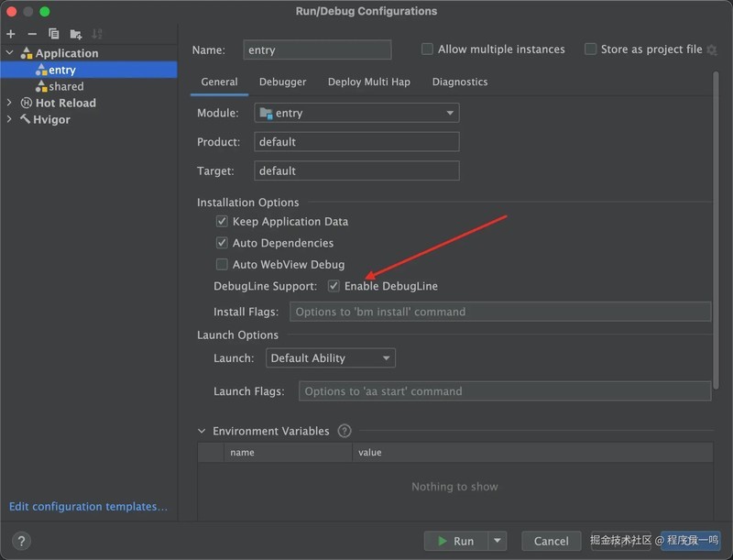Click the help icon beside Environment Variables
733x560 pixels.
click(x=344, y=431)
